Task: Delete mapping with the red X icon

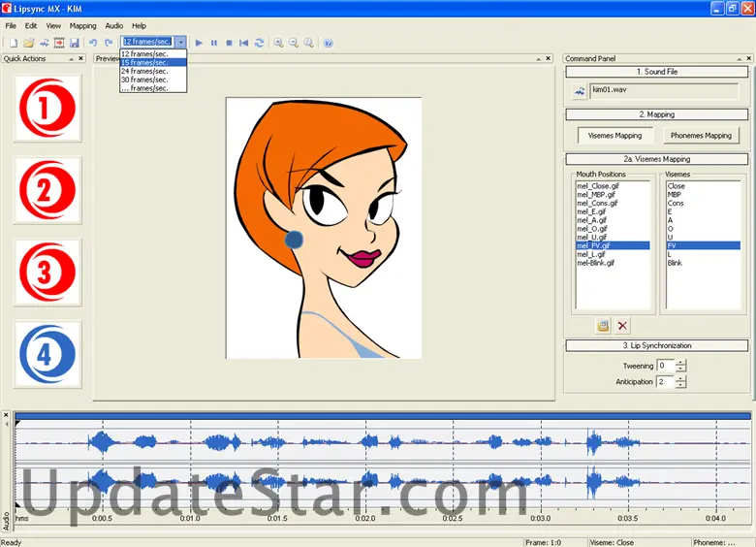Action: pyautogui.click(x=622, y=326)
